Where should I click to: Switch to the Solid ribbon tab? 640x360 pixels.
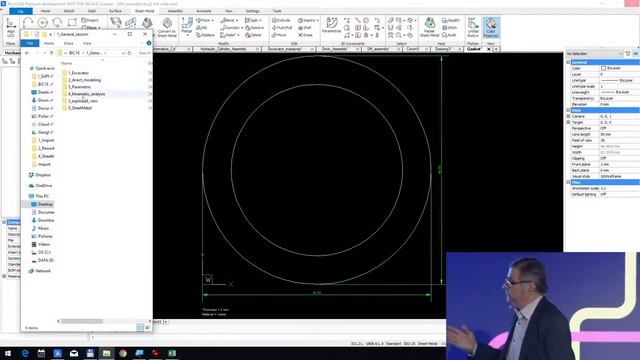(x=92, y=11)
